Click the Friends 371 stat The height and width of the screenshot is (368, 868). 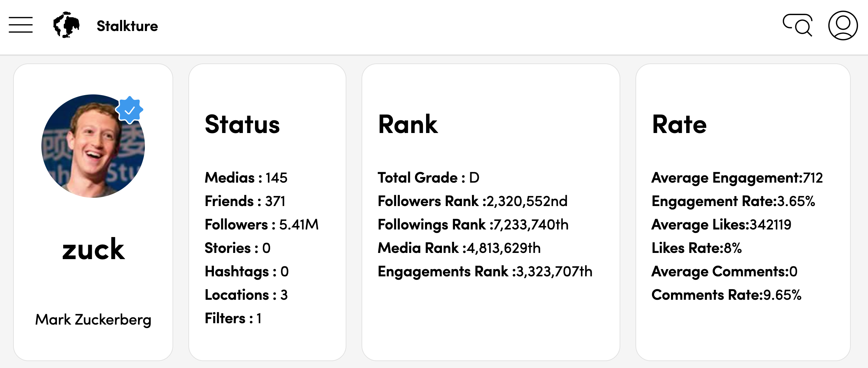[245, 201]
